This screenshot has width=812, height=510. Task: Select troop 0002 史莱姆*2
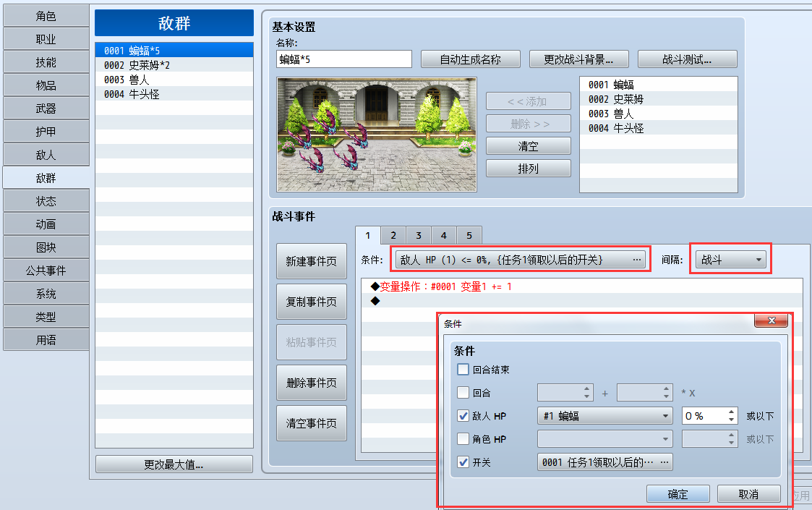pyautogui.click(x=174, y=65)
